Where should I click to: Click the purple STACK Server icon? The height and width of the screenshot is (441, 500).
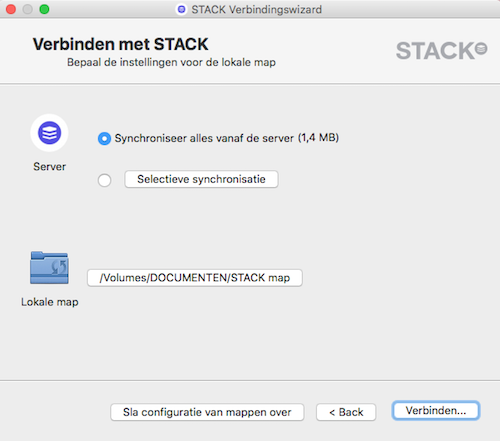pyautogui.click(x=49, y=133)
